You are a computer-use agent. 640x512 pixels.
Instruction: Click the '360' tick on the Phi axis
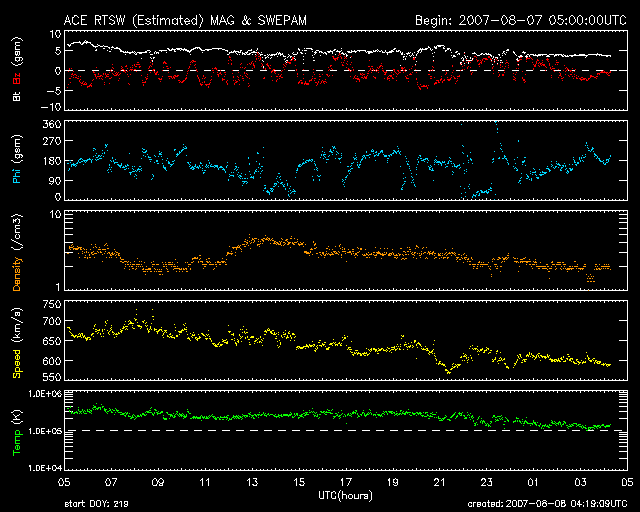(x=52, y=124)
